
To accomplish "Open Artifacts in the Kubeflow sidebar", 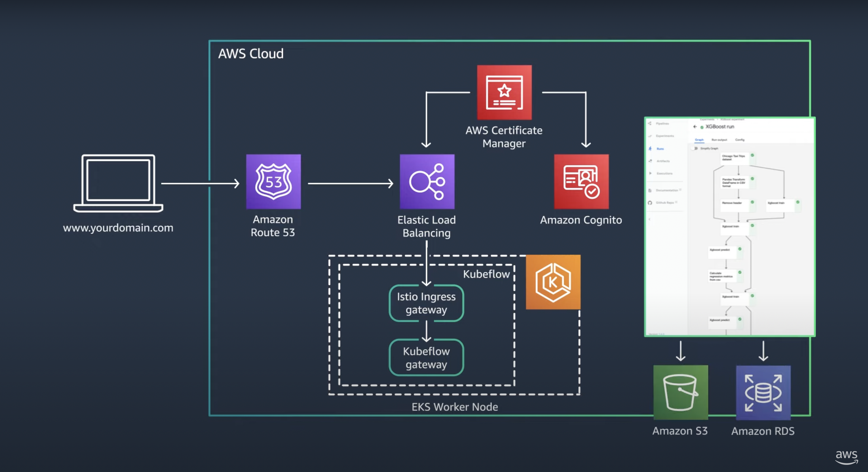I will (663, 161).
